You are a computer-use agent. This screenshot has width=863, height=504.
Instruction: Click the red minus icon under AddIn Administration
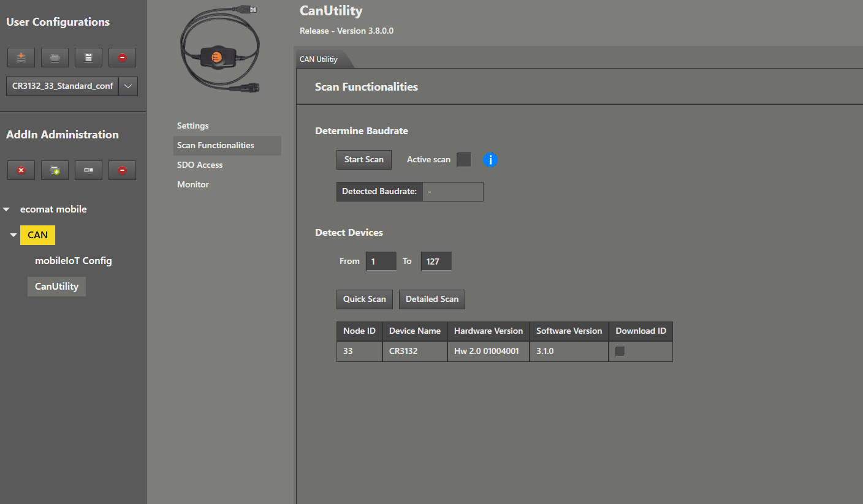point(122,170)
